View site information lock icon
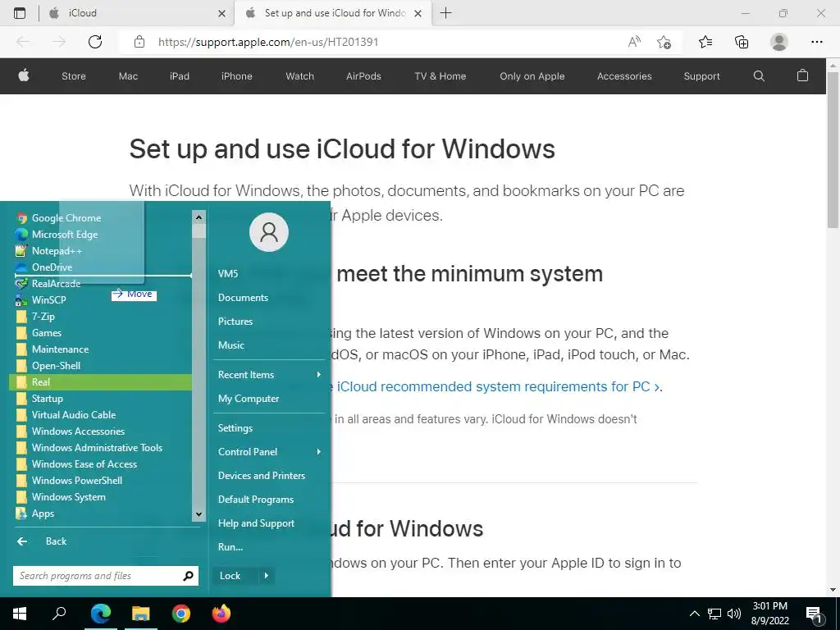840x630 pixels. (x=139, y=42)
